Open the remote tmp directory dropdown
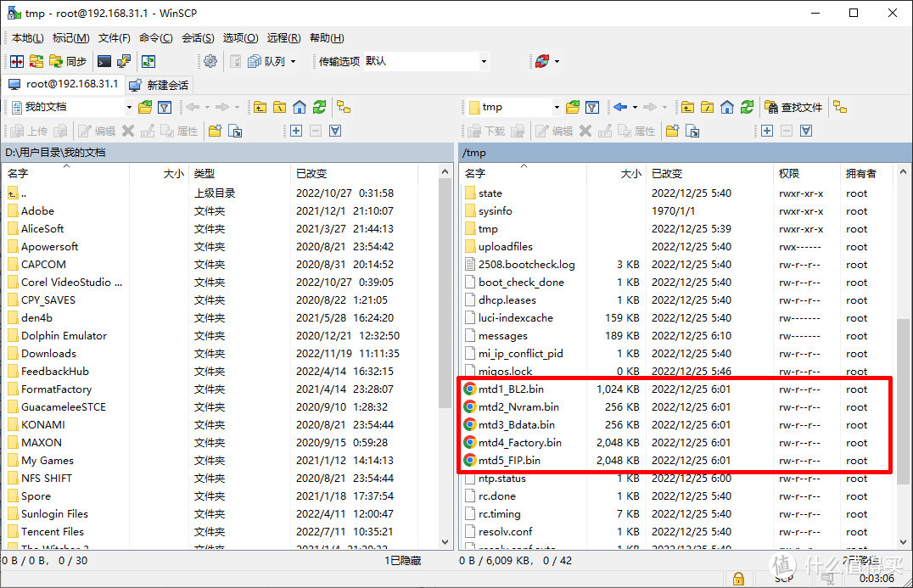Image resolution: width=913 pixels, height=588 pixels. 557,107
